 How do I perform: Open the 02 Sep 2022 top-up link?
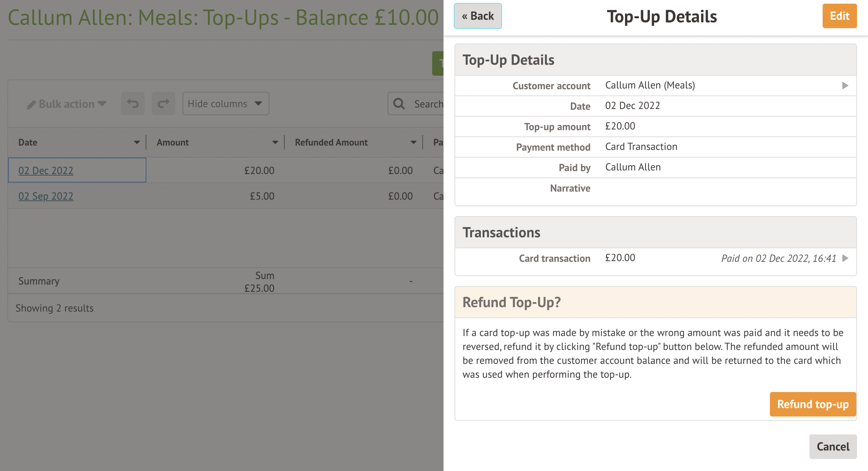click(46, 196)
